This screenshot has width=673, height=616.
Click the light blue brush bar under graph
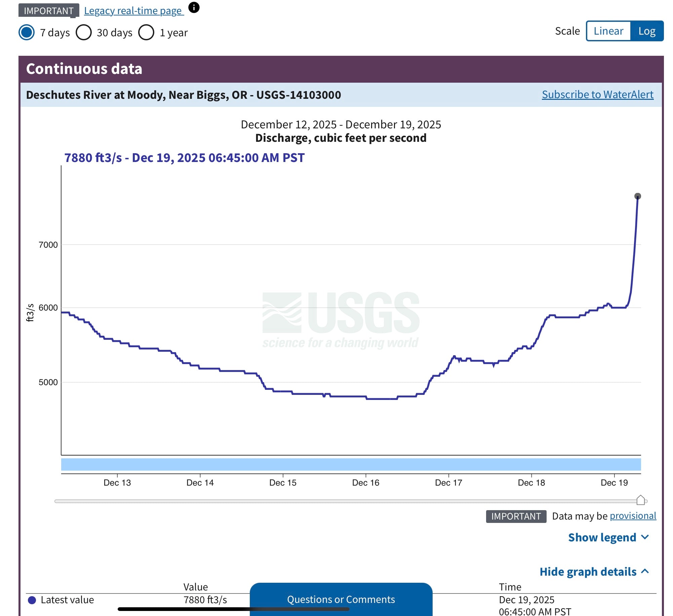pos(351,464)
